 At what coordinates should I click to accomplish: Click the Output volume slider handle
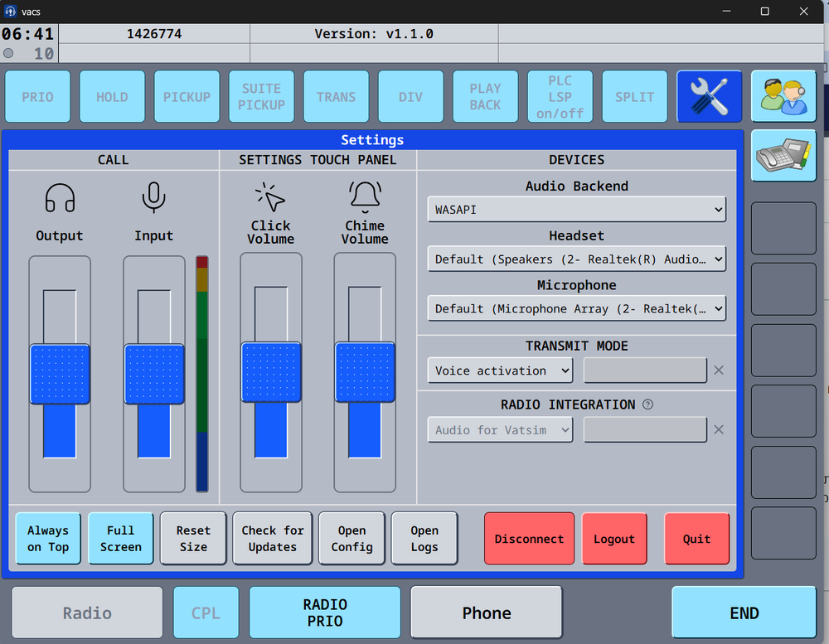[60, 374]
